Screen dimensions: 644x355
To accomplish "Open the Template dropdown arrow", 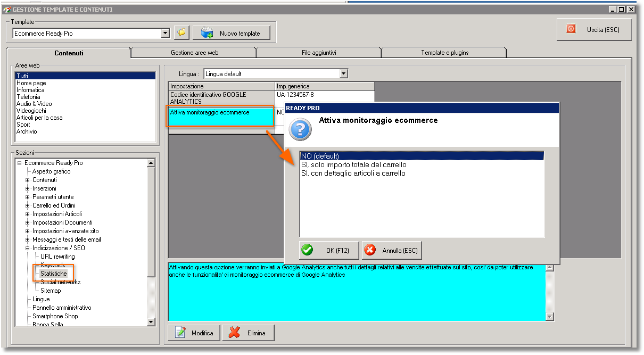I will click(165, 33).
